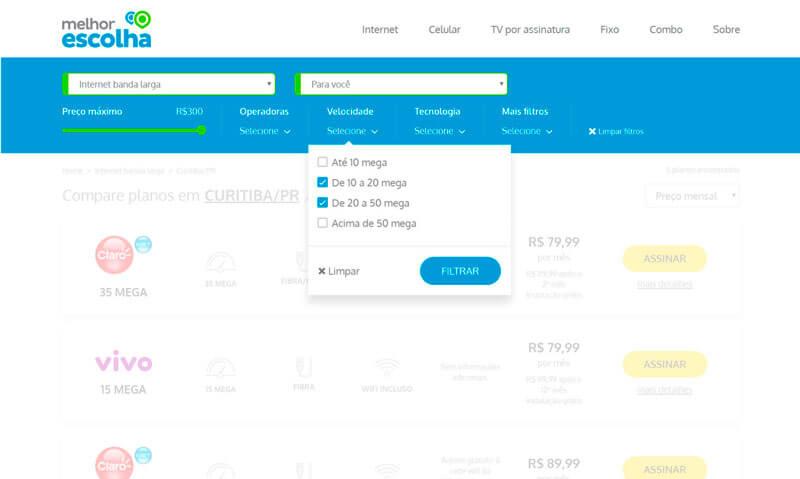
Task: Check Acima de 50 mega option
Action: click(322, 223)
